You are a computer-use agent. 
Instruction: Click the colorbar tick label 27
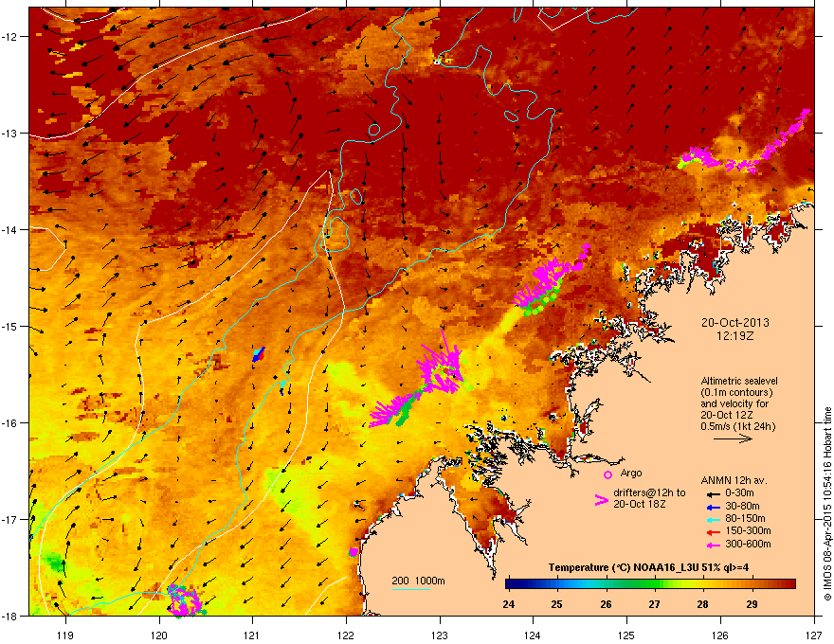click(654, 604)
